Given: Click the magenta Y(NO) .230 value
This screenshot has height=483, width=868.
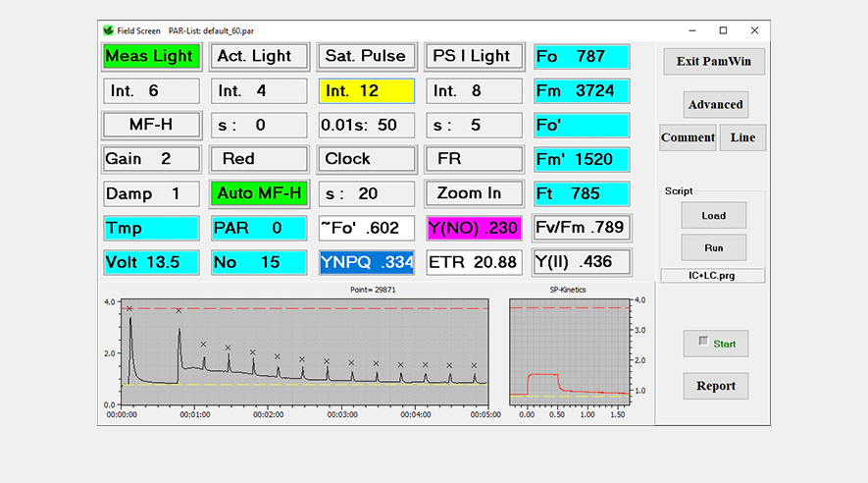Looking at the screenshot, I should 474,228.
